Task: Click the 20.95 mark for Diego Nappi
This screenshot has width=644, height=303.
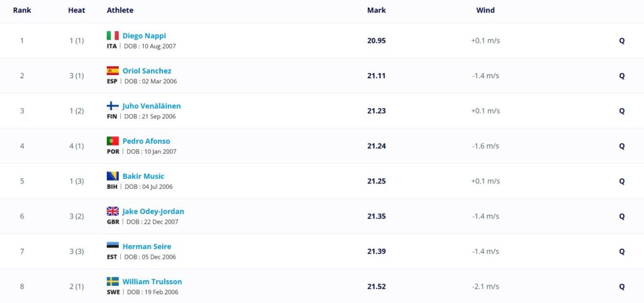Action: 377,41
